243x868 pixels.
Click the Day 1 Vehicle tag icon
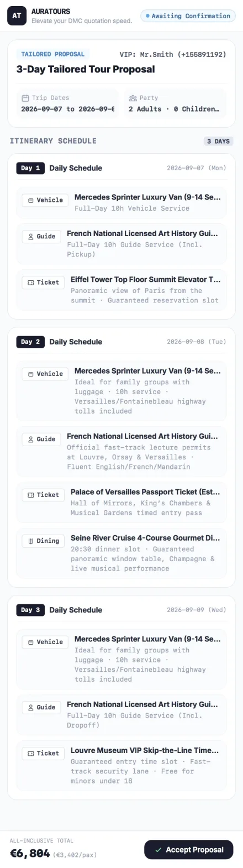pos(31,200)
